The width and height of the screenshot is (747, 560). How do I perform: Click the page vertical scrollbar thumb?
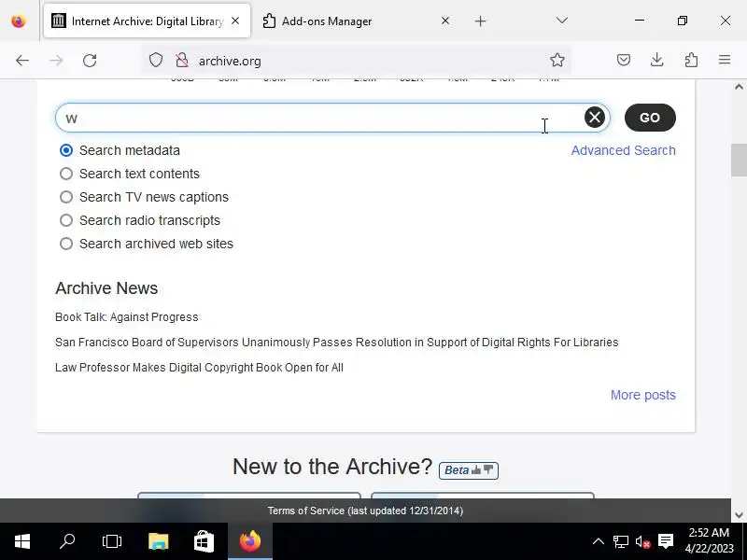pos(739,160)
